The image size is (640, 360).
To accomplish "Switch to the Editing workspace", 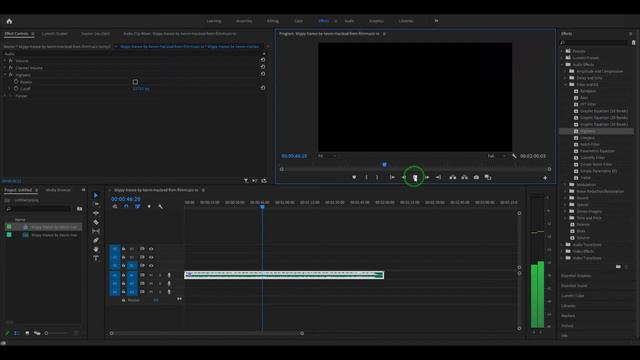I will 273,21.
